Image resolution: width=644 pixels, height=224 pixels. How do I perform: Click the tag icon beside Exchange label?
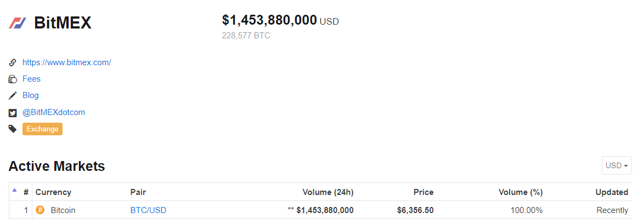pyautogui.click(x=13, y=129)
